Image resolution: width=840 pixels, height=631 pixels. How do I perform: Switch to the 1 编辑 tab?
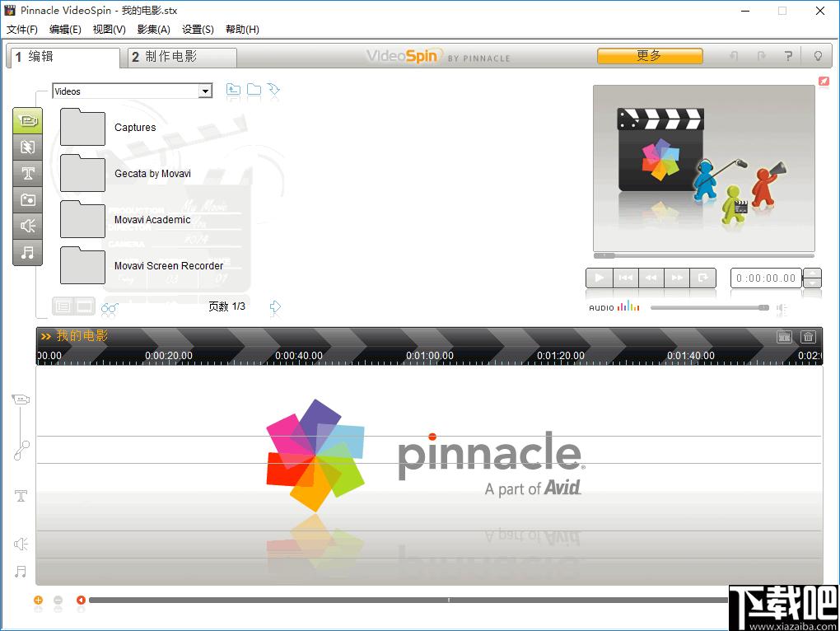[63, 57]
